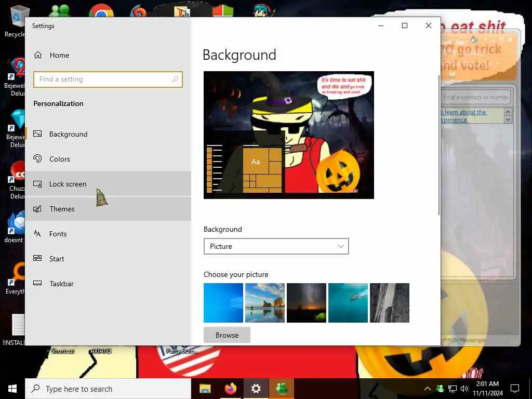Image resolution: width=532 pixels, height=399 pixels.
Task: Click the 2:01 AM clock and date
Action: tap(487, 389)
